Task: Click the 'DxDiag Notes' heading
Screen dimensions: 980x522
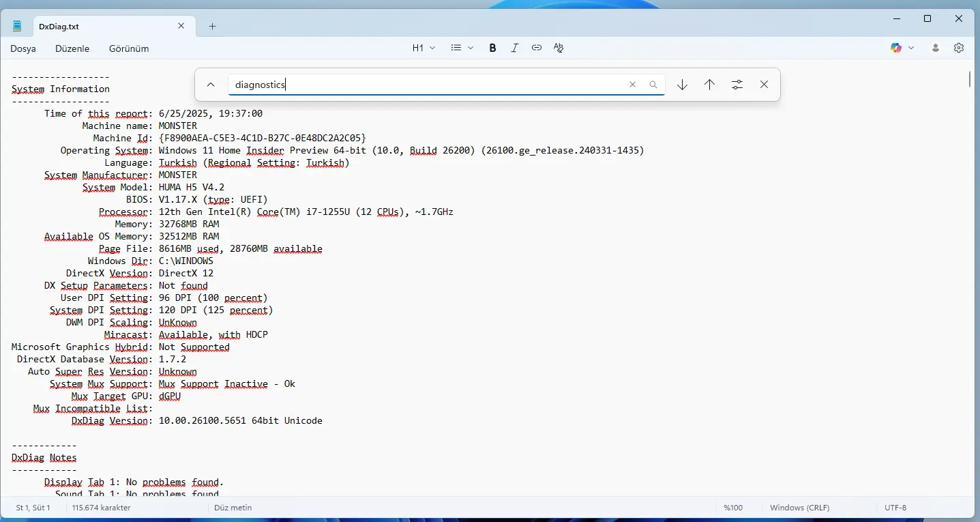Action: tap(44, 457)
